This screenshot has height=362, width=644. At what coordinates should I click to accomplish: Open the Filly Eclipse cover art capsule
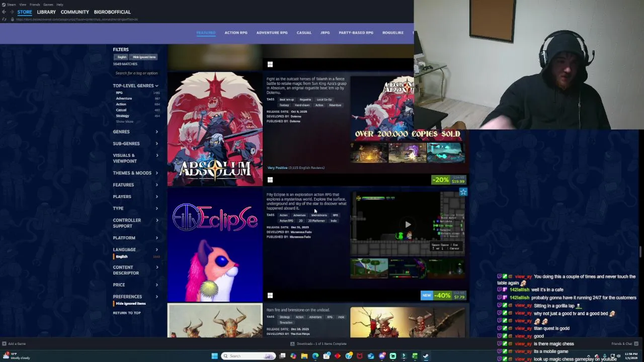coord(215,244)
